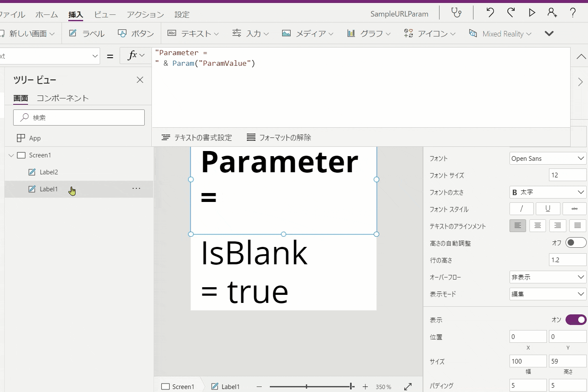Click the App icon in tree view
The height and width of the screenshot is (392, 588).
tap(21, 138)
